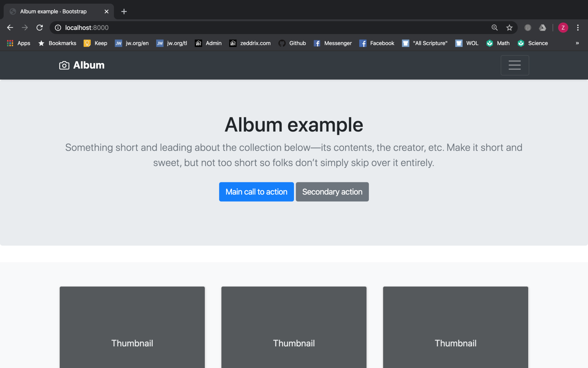
Task: Click the browser reload button
Action: [x=39, y=28]
